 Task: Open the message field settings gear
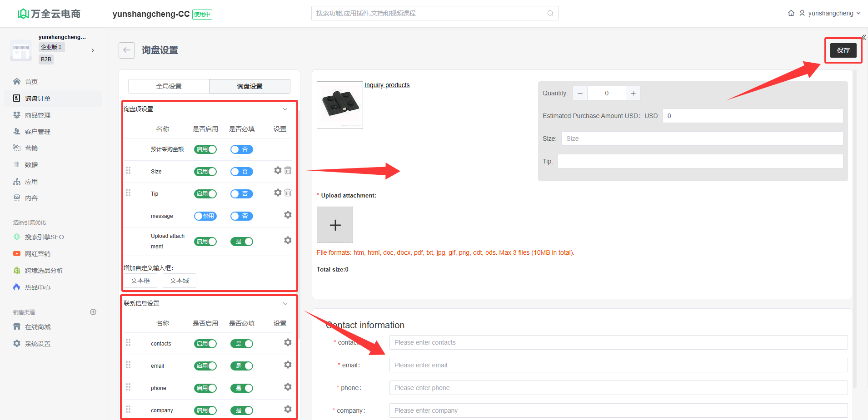(x=288, y=215)
